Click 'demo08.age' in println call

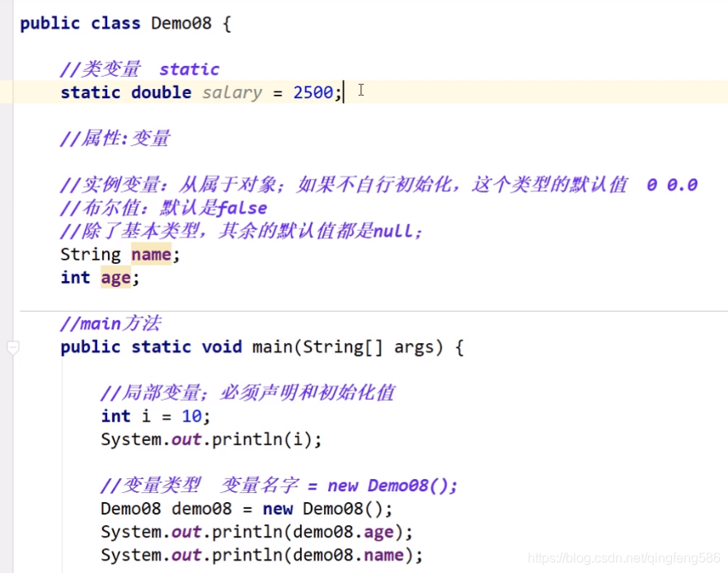343,532
